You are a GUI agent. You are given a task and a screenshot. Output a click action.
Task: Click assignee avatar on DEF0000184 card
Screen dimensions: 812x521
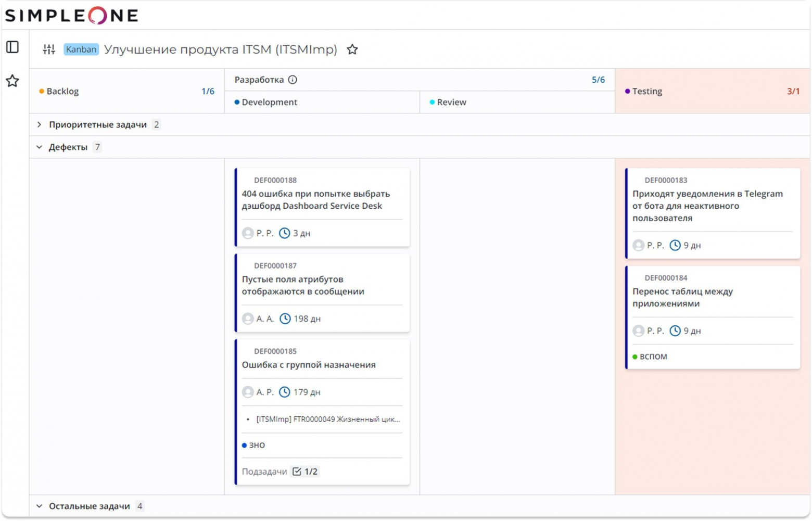tap(639, 331)
